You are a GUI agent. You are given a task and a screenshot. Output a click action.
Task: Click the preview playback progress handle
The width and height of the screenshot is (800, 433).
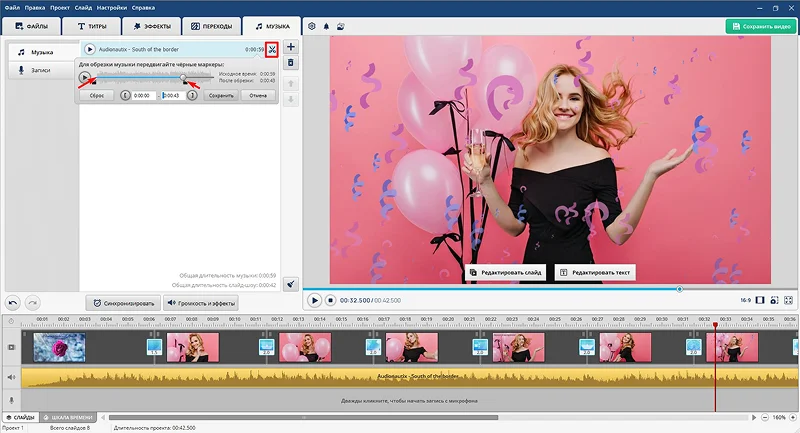point(680,289)
